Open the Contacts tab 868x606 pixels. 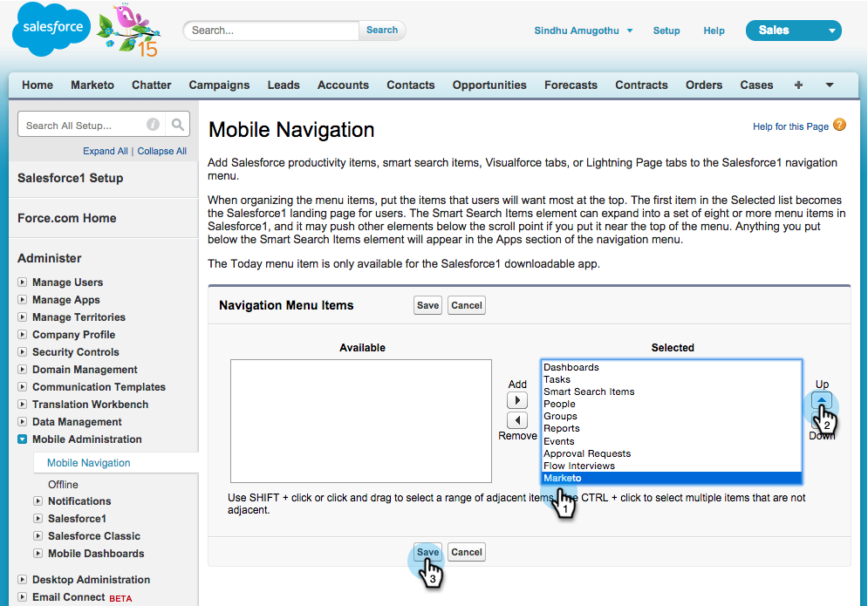click(x=410, y=85)
